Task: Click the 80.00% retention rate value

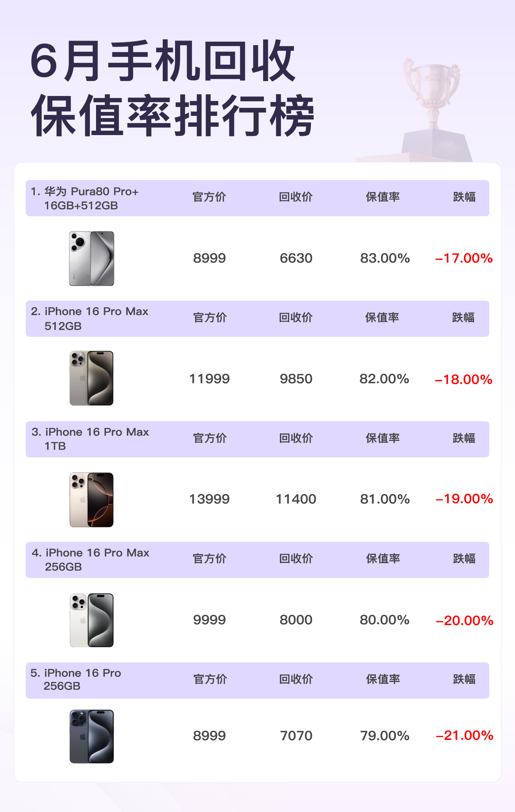Action: coord(385,620)
